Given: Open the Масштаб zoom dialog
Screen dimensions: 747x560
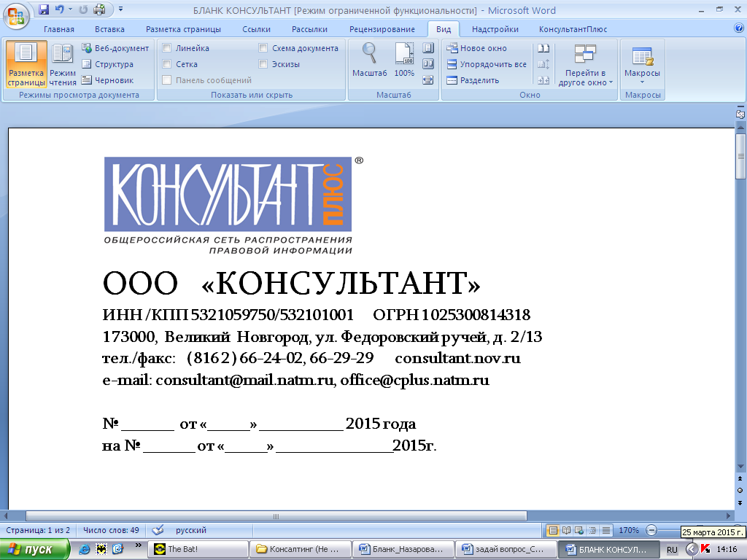Looking at the screenshot, I should click(x=370, y=60).
